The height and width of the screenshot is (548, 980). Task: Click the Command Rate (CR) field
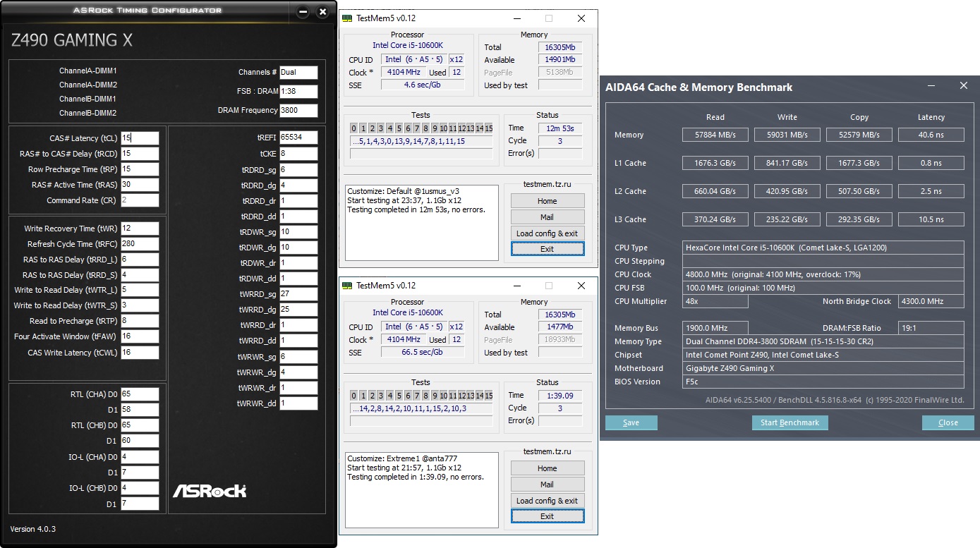140,200
